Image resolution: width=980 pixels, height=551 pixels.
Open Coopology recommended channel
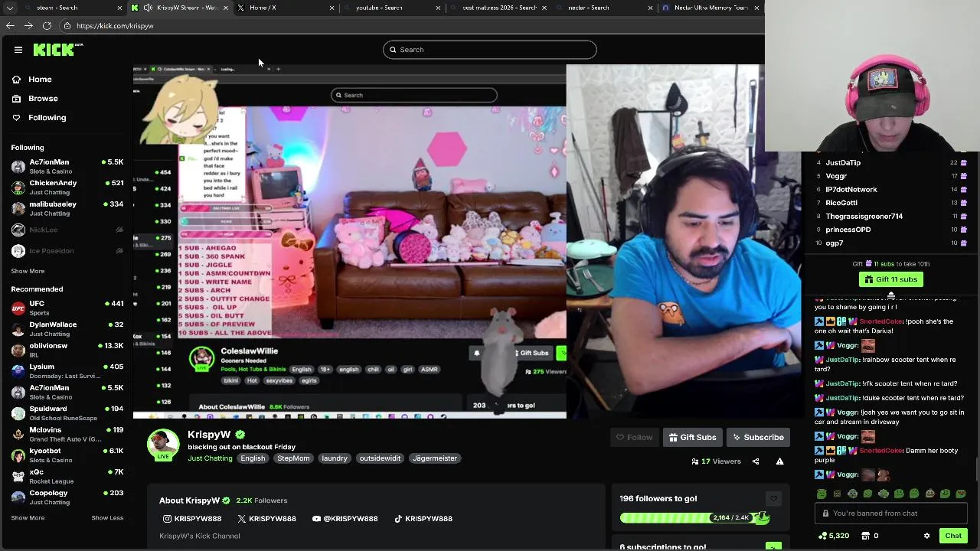pyautogui.click(x=67, y=497)
